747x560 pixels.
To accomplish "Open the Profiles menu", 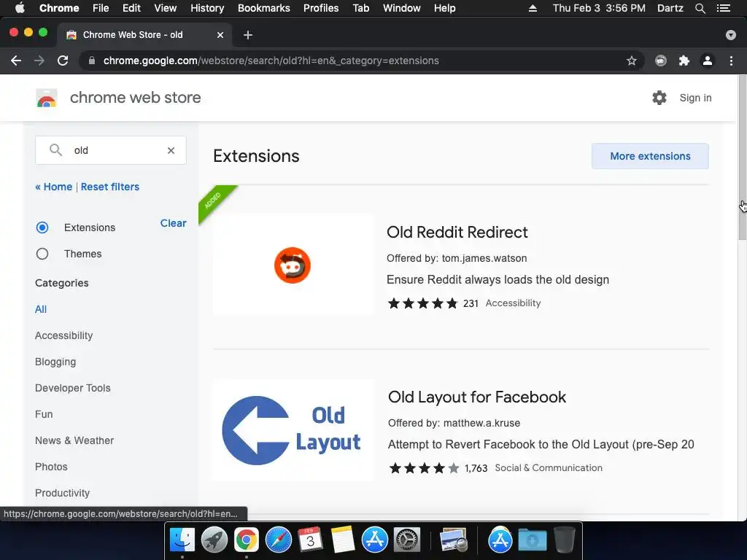I will (x=321, y=8).
